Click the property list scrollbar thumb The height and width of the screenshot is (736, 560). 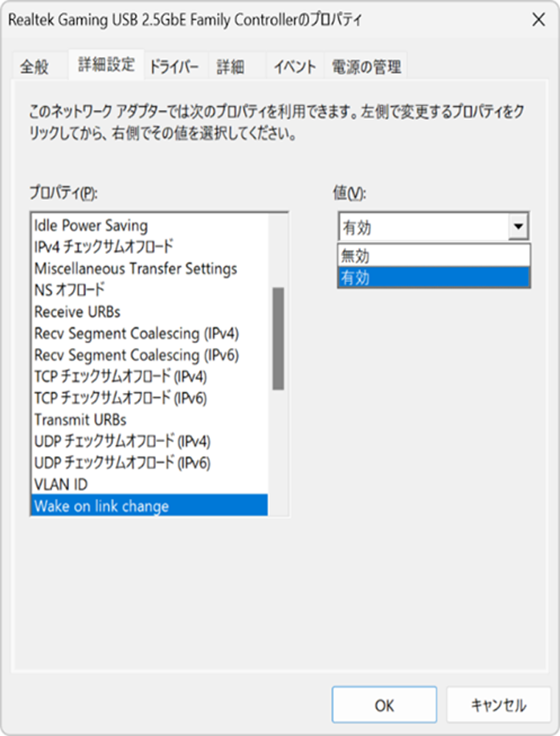278,338
